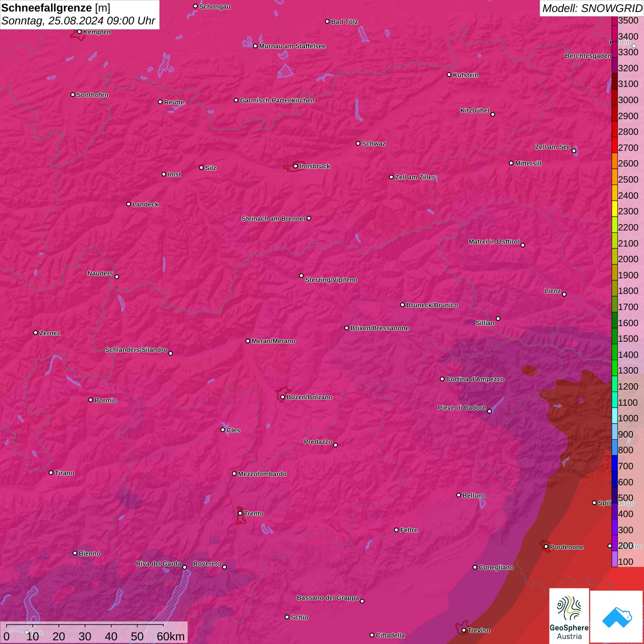
Task: Click the Tirano marker dot
Action: click(51, 472)
